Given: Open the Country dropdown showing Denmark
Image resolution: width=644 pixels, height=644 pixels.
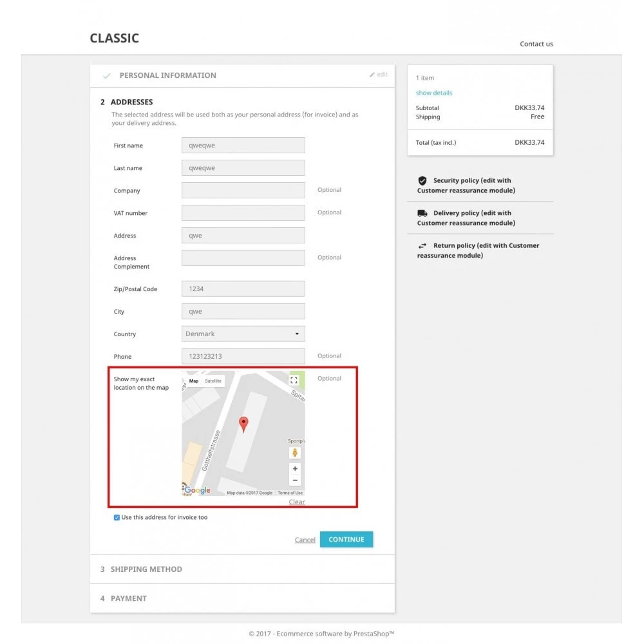Looking at the screenshot, I should point(243,334).
